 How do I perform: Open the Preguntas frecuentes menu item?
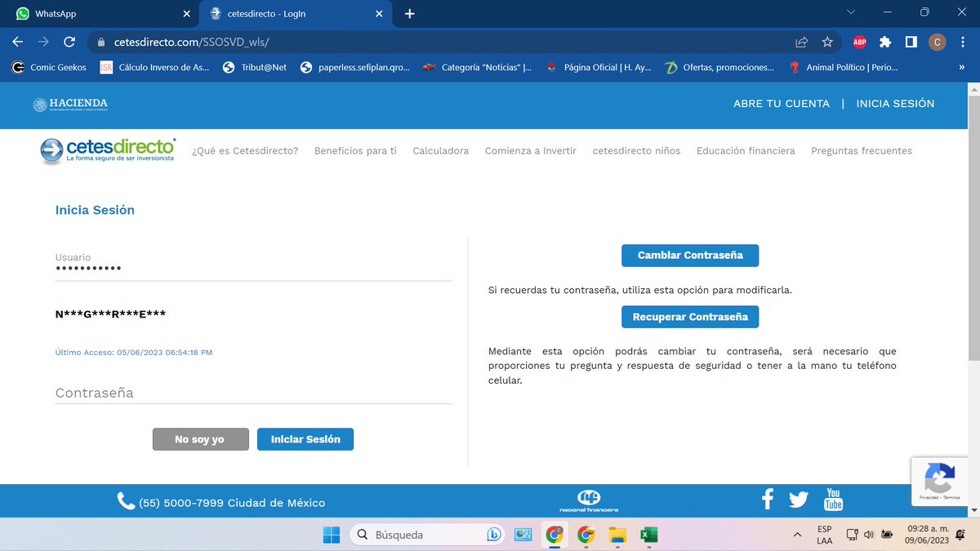click(862, 151)
